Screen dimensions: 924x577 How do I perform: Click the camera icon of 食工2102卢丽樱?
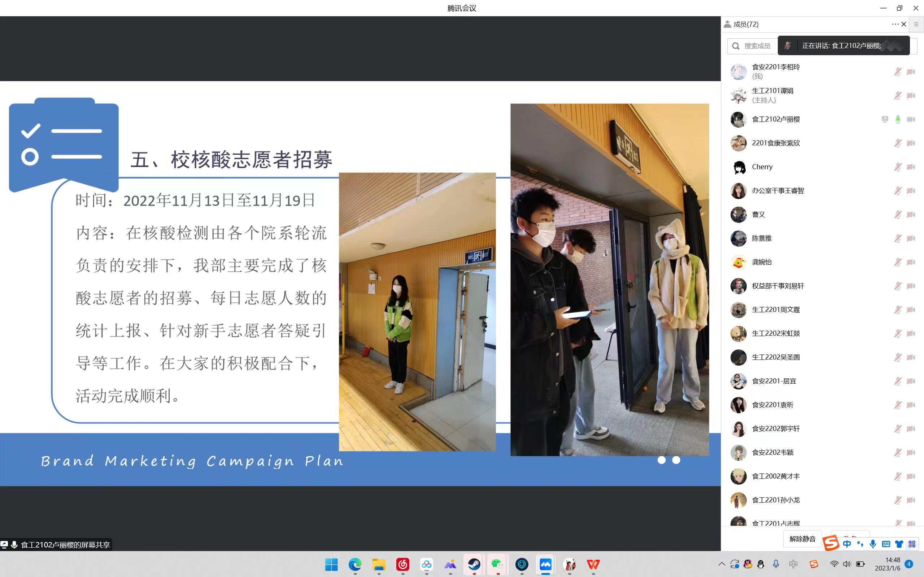coord(911,119)
